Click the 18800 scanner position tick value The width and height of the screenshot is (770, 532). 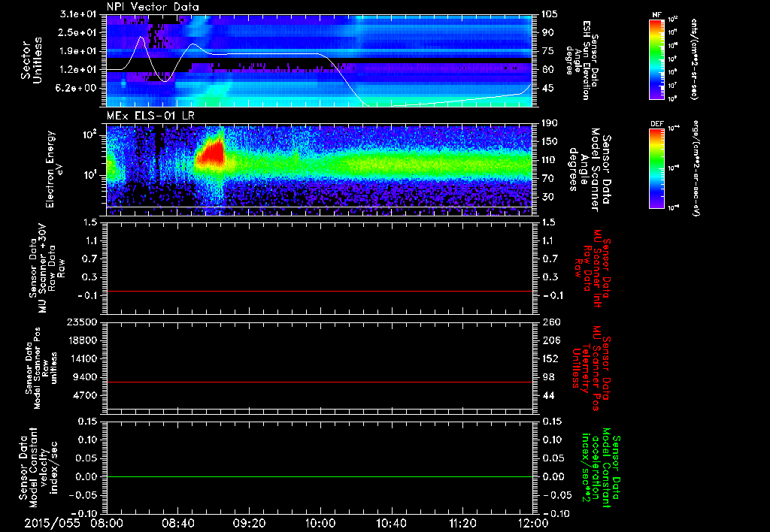click(x=81, y=340)
